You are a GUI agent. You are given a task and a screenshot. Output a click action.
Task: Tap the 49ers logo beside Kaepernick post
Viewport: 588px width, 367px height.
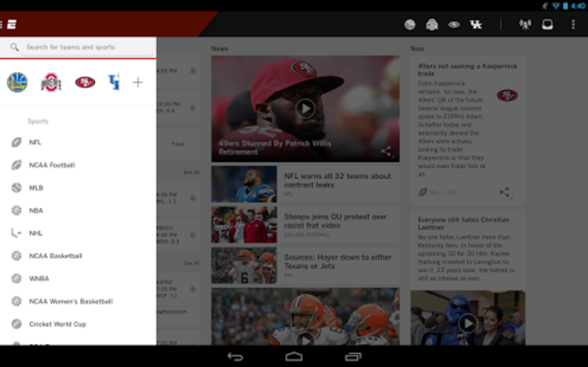coord(507,95)
